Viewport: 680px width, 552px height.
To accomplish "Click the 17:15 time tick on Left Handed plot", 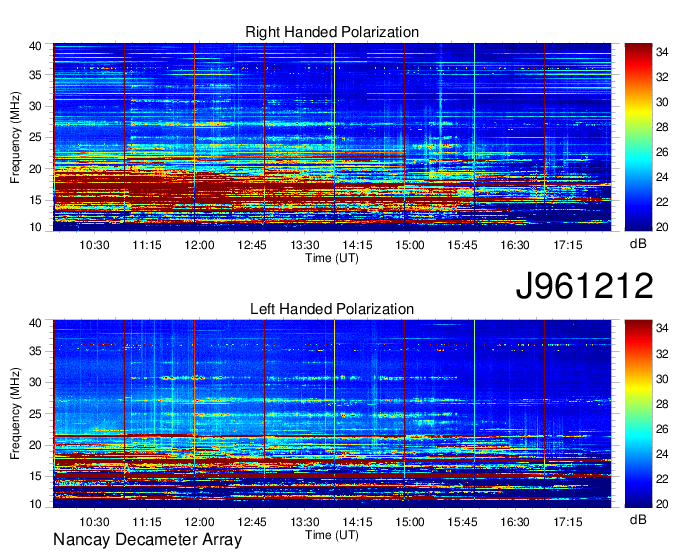I will click(568, 522).
